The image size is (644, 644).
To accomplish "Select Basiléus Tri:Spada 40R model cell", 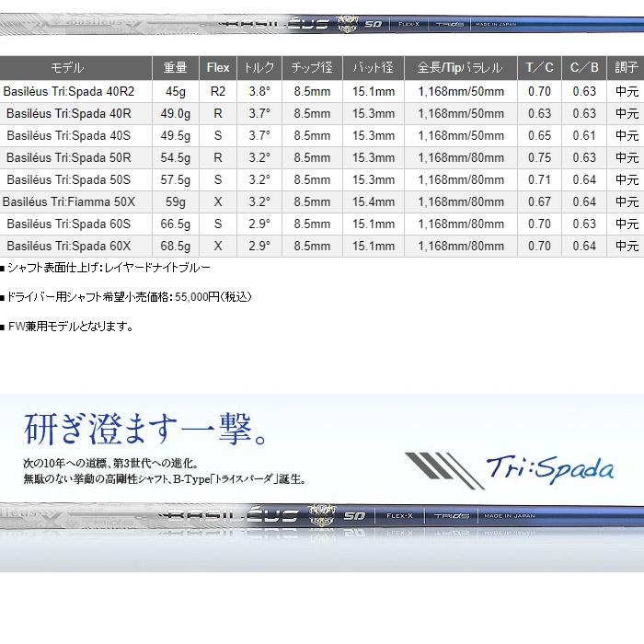I will tap(76, 114).
